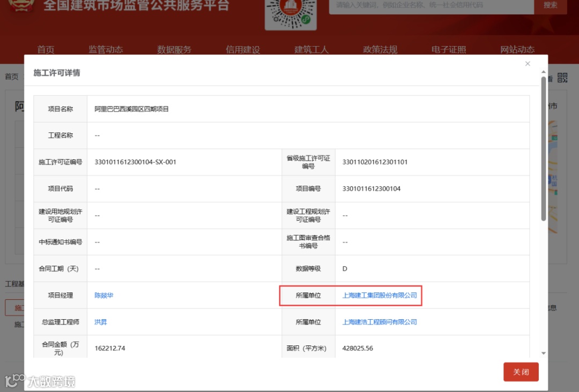
Task: Open 信用建设 navigation item
Action: (243, 49)
